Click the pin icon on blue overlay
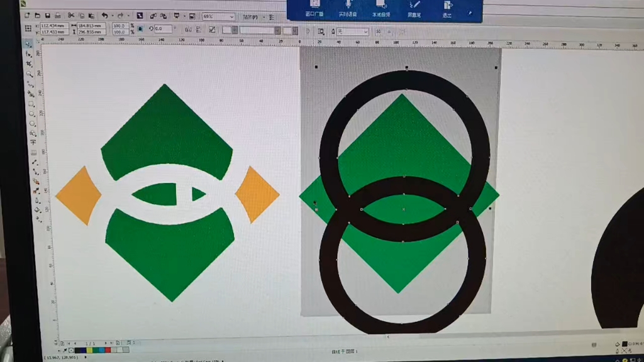 point(470,13)
